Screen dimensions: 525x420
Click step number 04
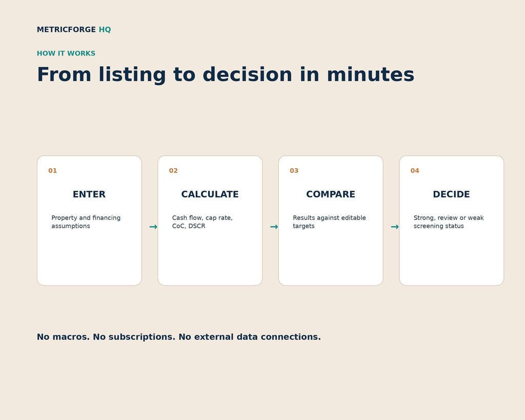[415, 170]
